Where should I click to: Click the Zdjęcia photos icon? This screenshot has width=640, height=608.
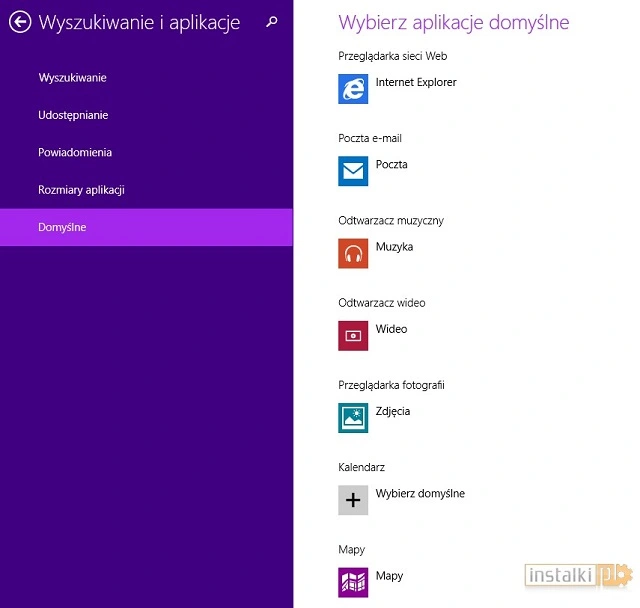click(353, 418)
